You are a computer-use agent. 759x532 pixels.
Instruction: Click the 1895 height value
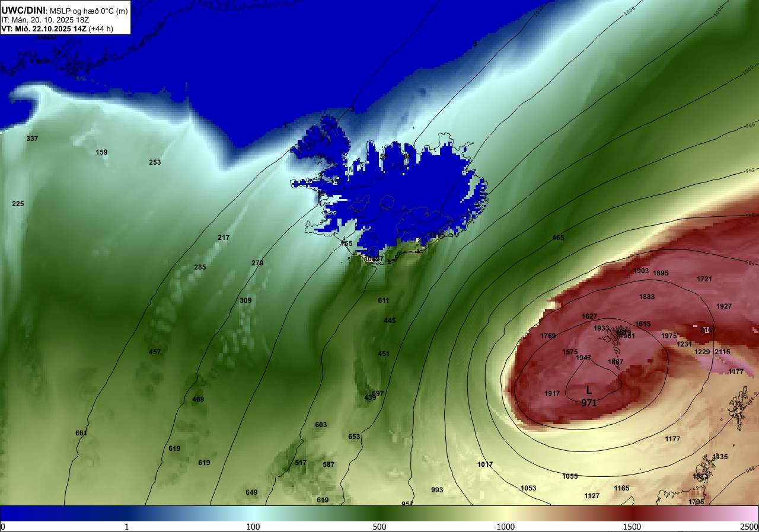coord(661,273)
